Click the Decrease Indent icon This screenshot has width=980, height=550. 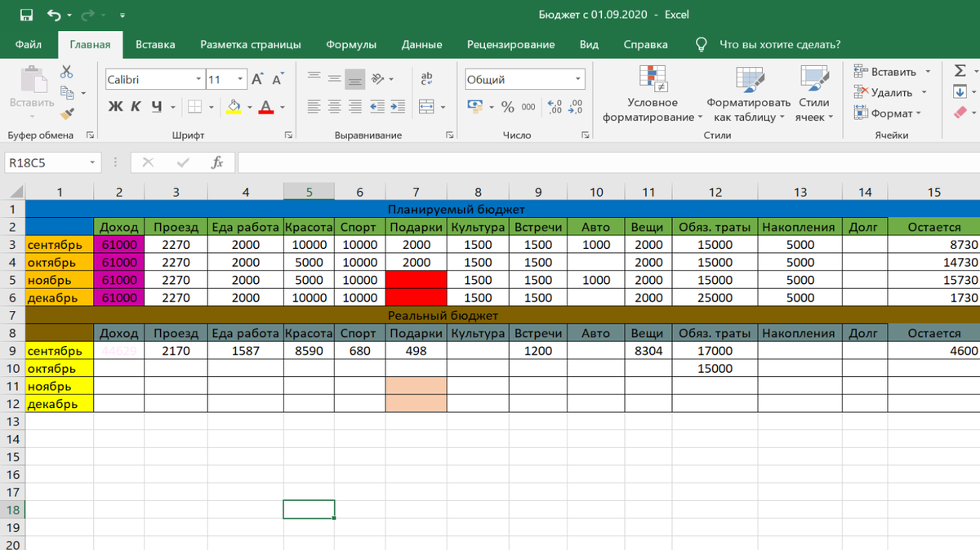click(x=376, y=107)
